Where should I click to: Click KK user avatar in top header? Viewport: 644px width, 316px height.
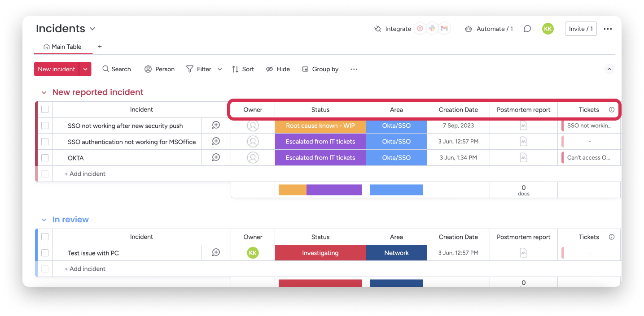click(548, 29)
